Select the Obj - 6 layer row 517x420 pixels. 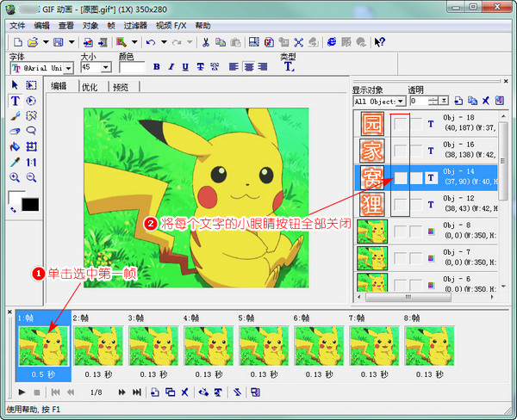tap(426, 283)
